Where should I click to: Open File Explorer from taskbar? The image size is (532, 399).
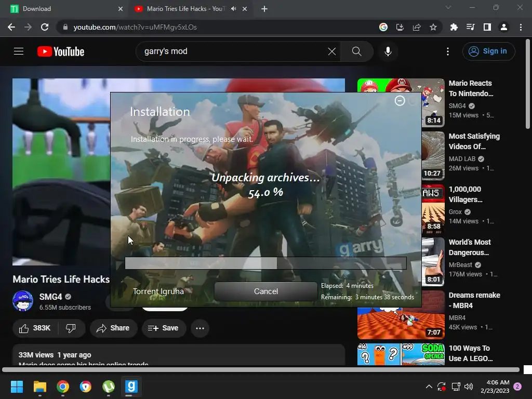click(x=40, y=387)
